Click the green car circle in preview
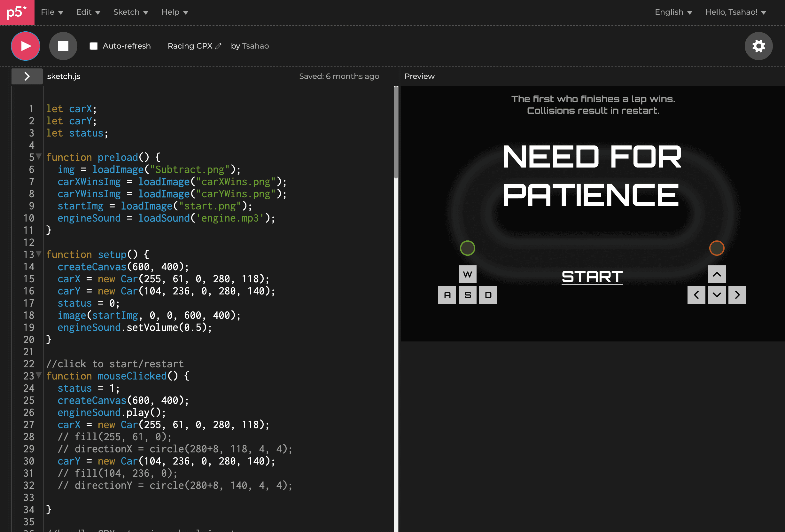This screenshot has width=785, height=532. click(x=468, y=248)
